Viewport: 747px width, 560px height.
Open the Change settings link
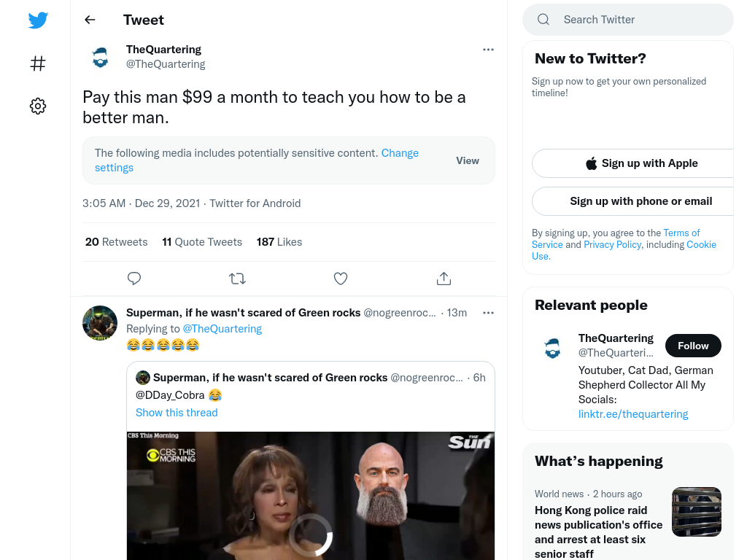click(x=256, y=160)
